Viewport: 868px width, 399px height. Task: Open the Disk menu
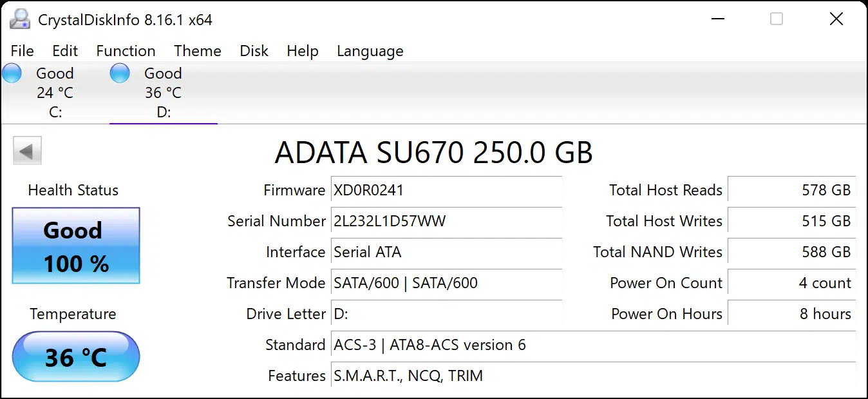(x=254, y=51)
